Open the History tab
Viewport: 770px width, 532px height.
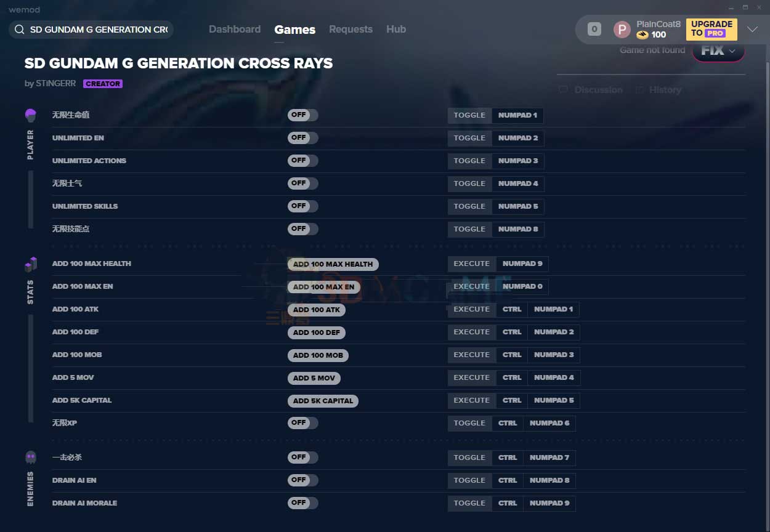coord(658,90)
